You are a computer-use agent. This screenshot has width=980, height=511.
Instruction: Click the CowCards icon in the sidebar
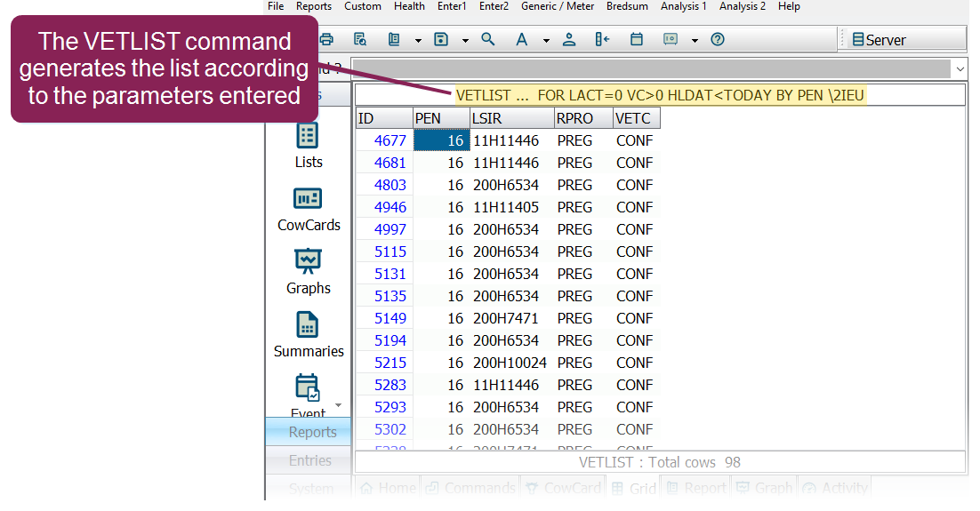pyautogui.click(x=308, y=199)
